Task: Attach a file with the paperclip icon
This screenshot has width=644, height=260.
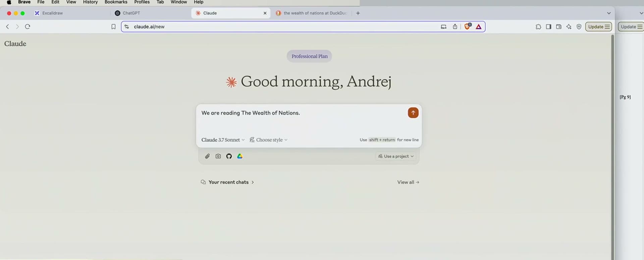Action: [x=207, y=156]
